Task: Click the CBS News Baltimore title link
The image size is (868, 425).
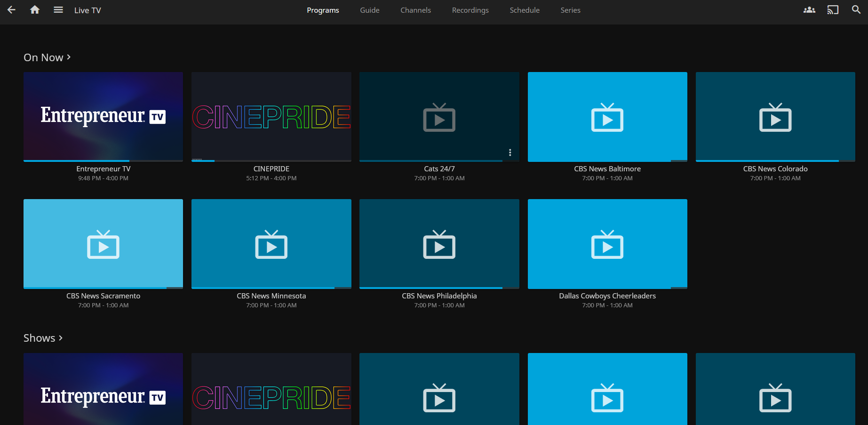Action: point(607,169)
